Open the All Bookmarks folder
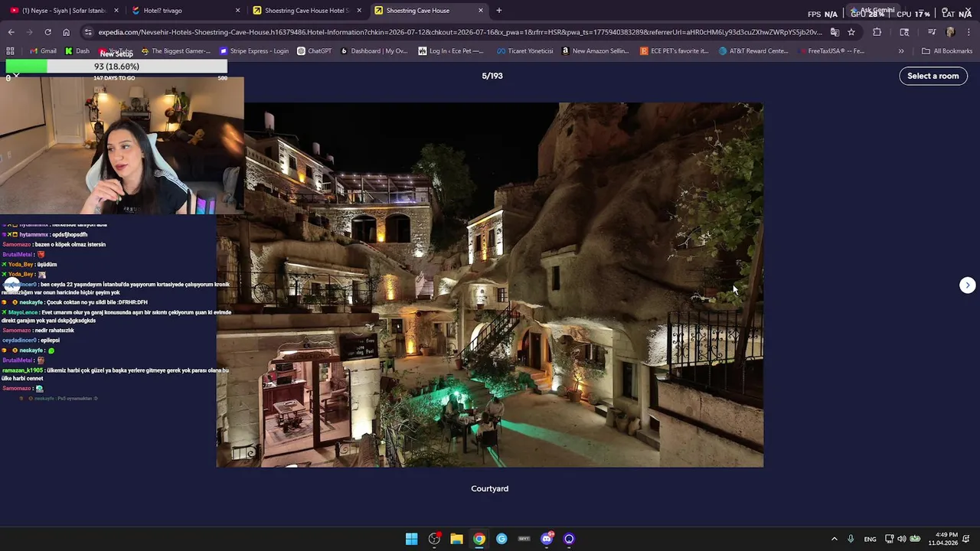Viewport: 980px width, 551px height. [x=947, y=51]
